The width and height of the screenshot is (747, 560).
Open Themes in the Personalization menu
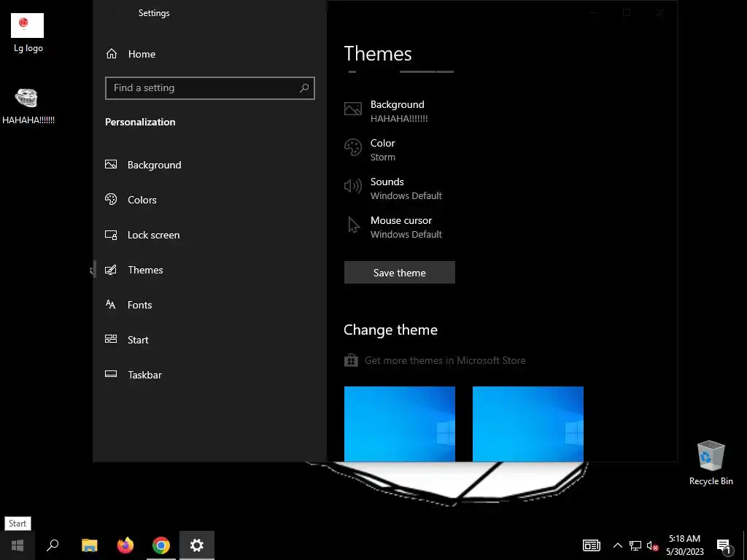pos(209,270)
